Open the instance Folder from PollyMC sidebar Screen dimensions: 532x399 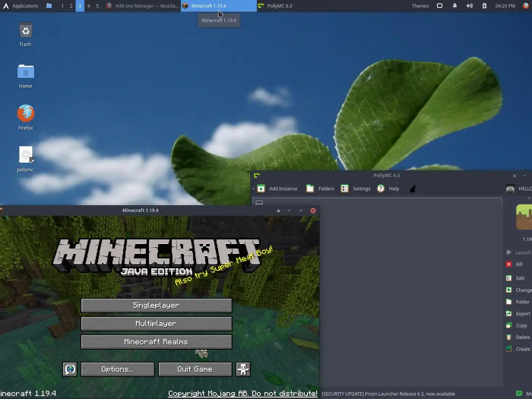(518, 302)
